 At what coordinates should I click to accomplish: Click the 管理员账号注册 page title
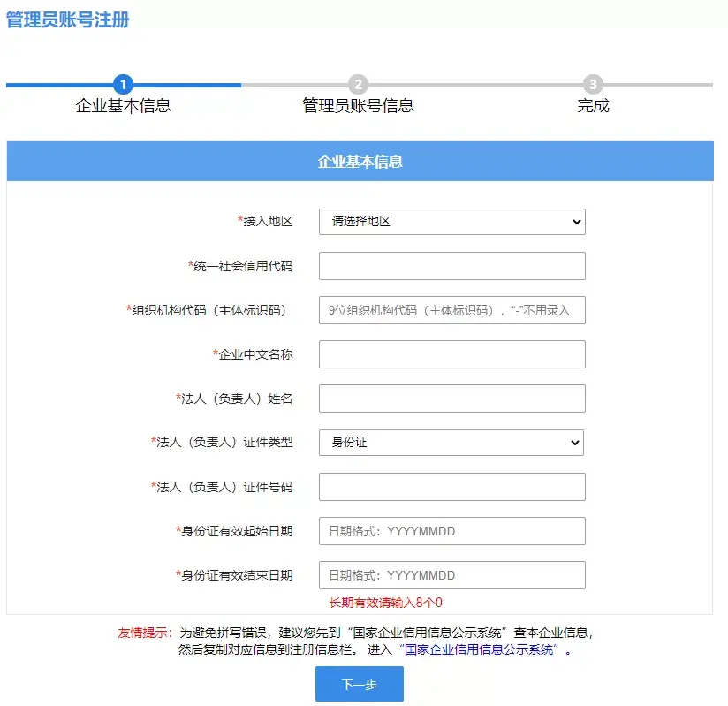[68, 20]
